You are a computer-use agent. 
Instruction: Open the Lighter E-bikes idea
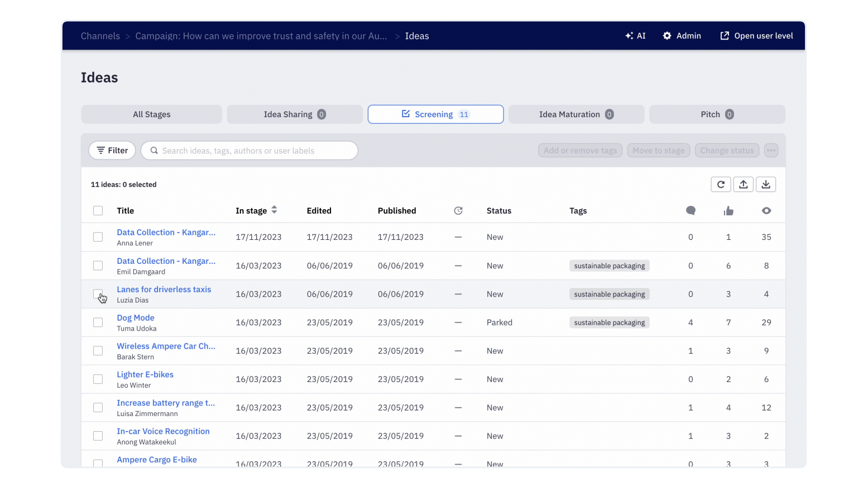click(x=145, y=375)
